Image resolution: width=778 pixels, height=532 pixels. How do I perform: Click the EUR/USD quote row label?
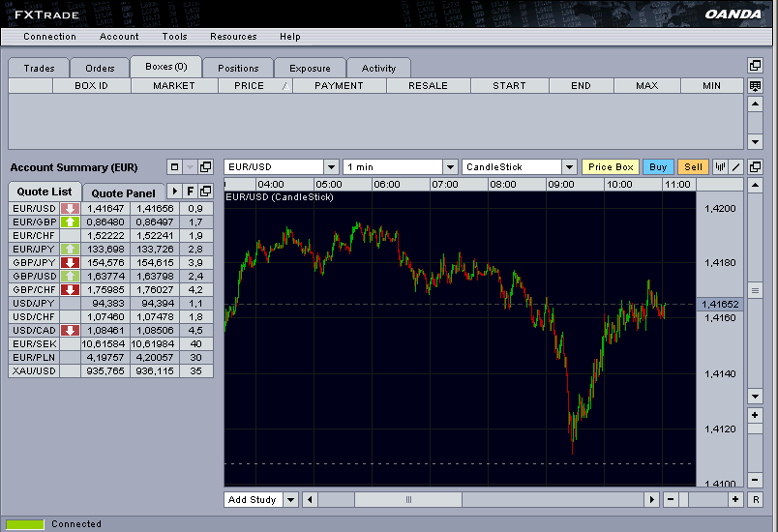34,209
